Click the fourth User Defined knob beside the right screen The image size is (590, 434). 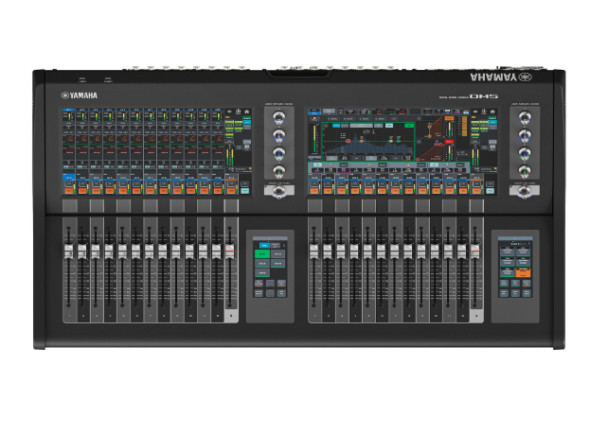click(x=525, y=171)
